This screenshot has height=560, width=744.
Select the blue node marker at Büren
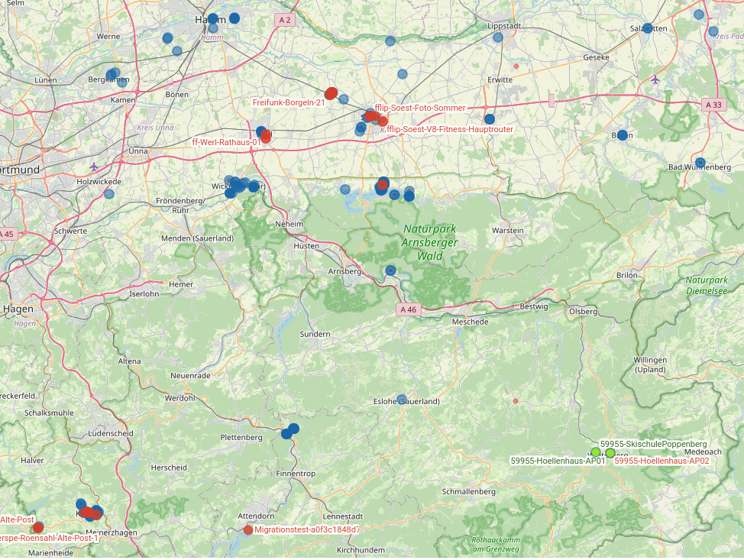click(x=622, y=135)
